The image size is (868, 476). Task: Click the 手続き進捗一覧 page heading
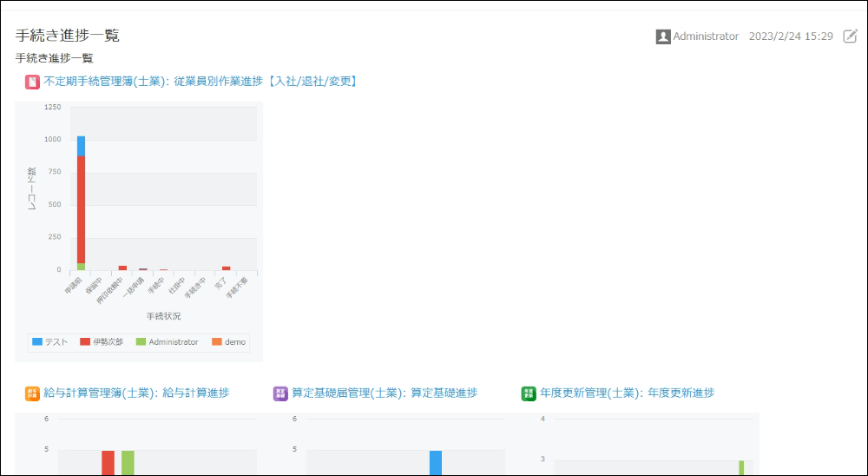[x=67, y=36]
